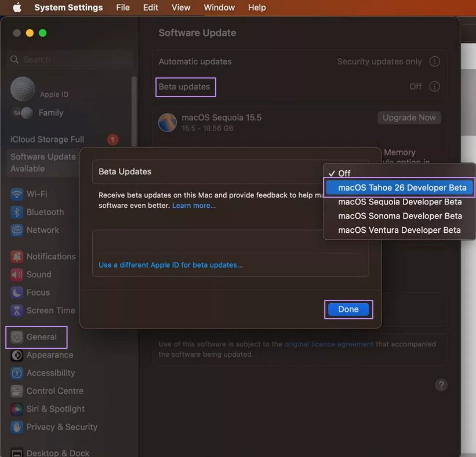Click the General gear icon
The image size is (476, 457).
point(17,337)
